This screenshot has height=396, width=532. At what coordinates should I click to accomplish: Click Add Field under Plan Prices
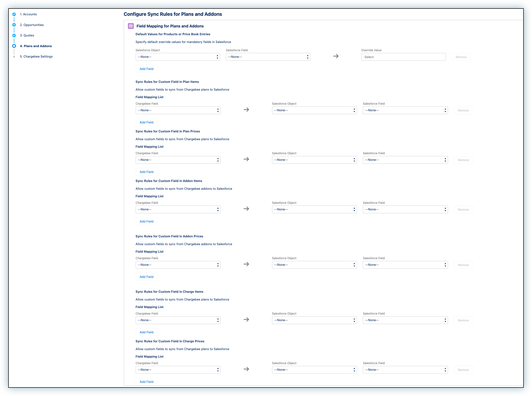pyautogui.click(x=147, y=172)
